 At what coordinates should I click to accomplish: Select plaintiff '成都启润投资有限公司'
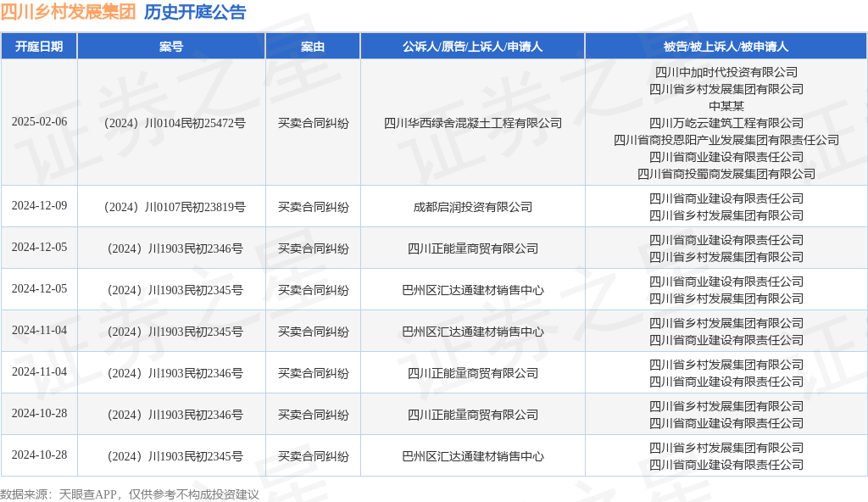pyautogui.click(x=473, y=207)
